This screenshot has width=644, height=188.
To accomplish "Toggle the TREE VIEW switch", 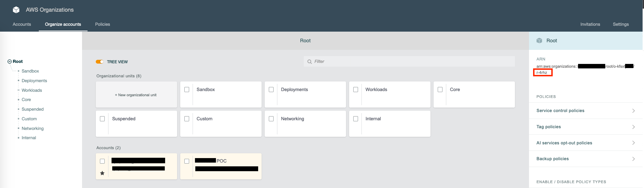I will click(100, 62).
